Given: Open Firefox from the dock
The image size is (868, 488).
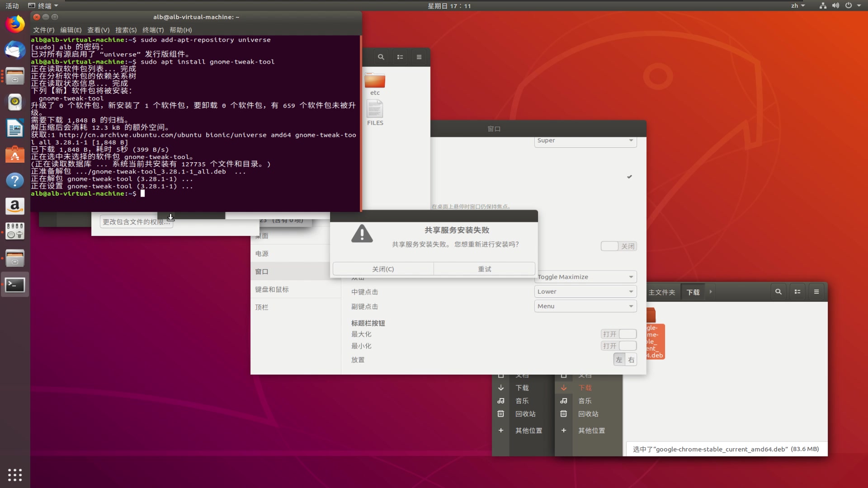Looking at the screenshot, I should [15, 24].
